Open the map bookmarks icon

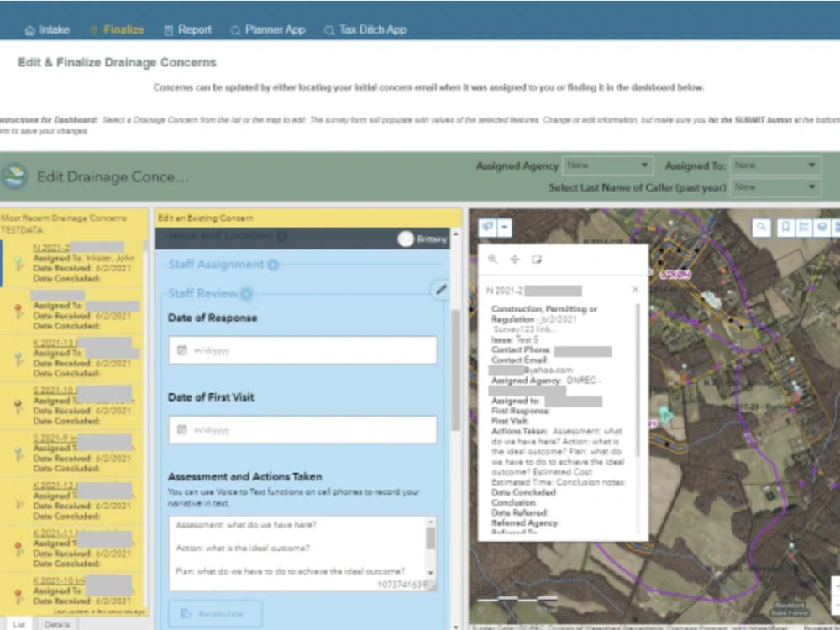(785, 227)
